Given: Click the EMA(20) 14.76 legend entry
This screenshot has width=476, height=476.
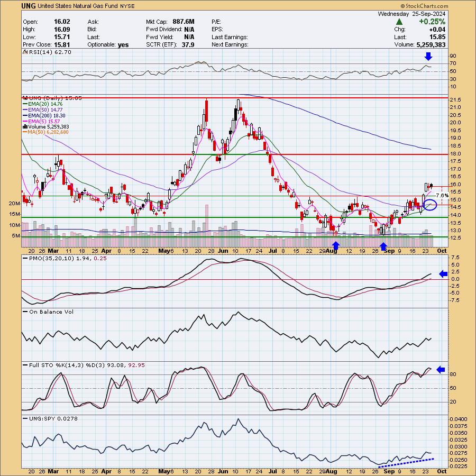Looking at the screenshot, I should (x=45, y=104).
